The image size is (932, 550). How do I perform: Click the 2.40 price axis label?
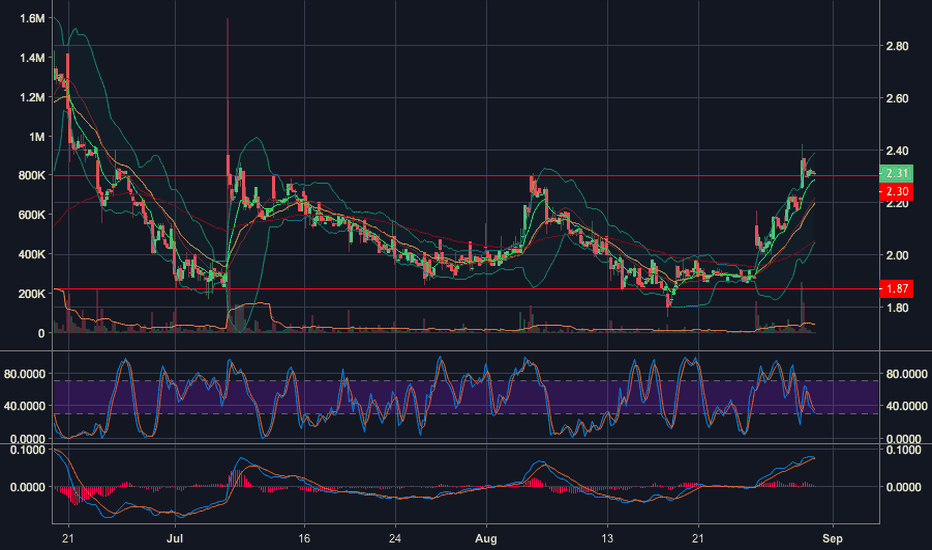[897, 150]
